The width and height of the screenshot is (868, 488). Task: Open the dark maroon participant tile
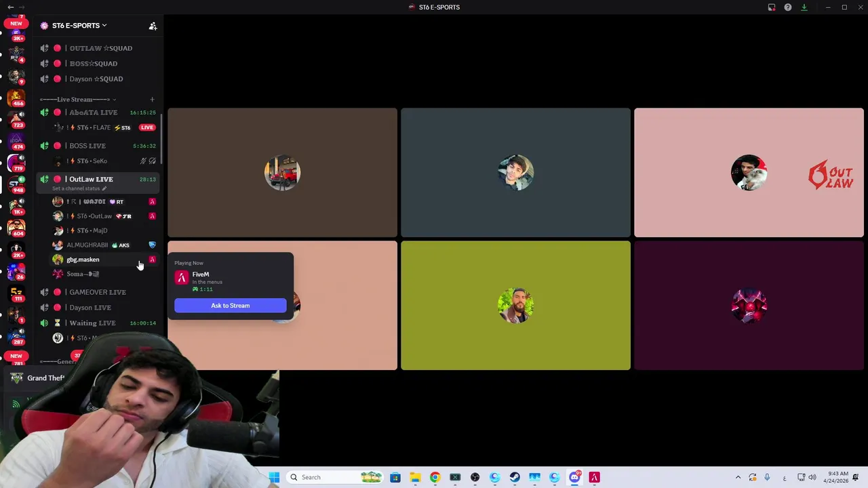749,306
